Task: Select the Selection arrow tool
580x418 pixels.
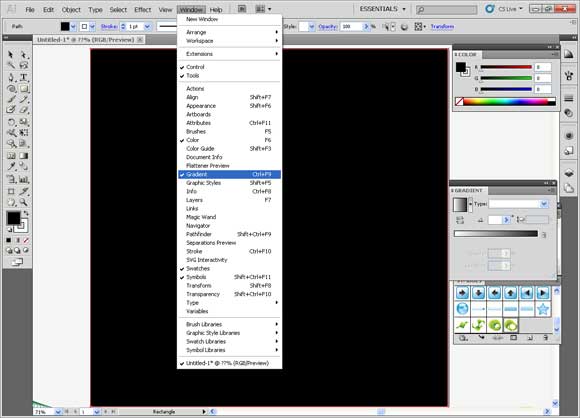Action: [x=11, y=55]
